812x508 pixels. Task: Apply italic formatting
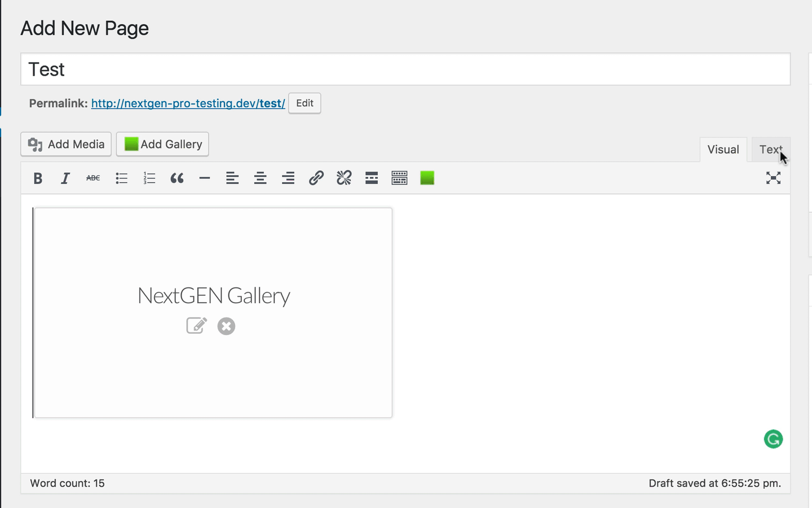point(65,178)
